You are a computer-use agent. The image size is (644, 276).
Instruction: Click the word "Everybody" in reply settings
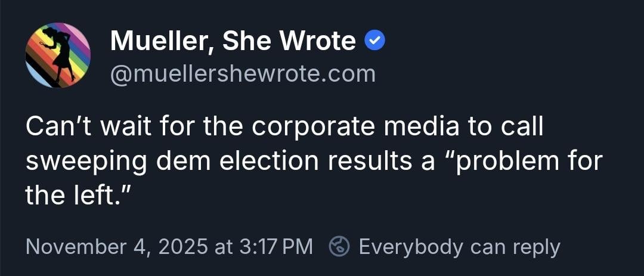411,246
